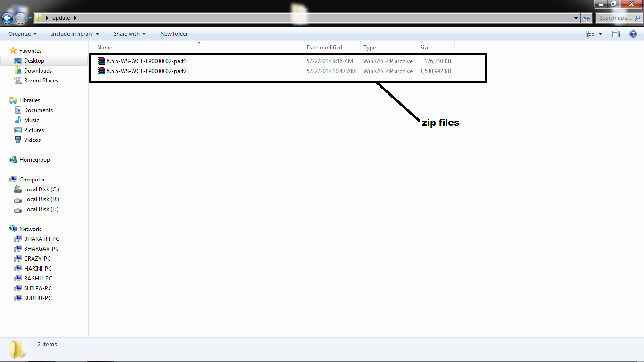Screen dimensions: 644x362
Task: Select Recent Places in the sidebar
Action: pos(41,80)
